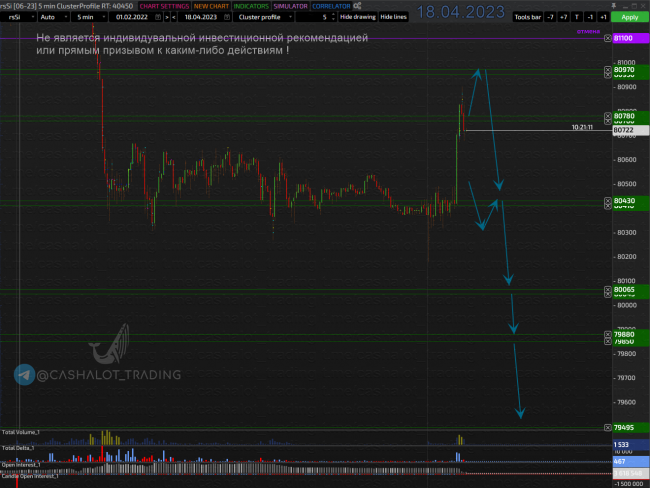Open the Cluster profile chart type dropdown
Viewport: 650px width, 488px height.
pyautogui.click(x=264, y=17)
